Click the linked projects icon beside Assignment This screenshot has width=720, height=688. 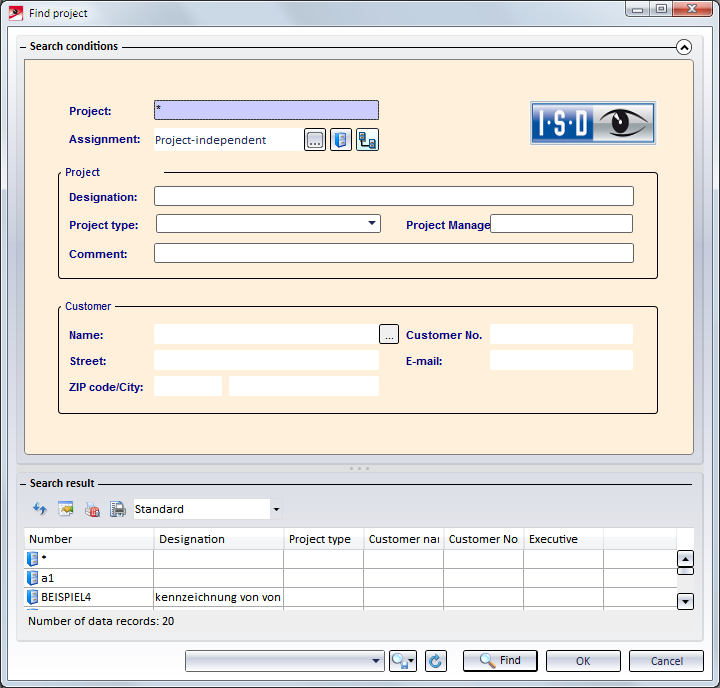pyautogui.click(x=367, y=141)
